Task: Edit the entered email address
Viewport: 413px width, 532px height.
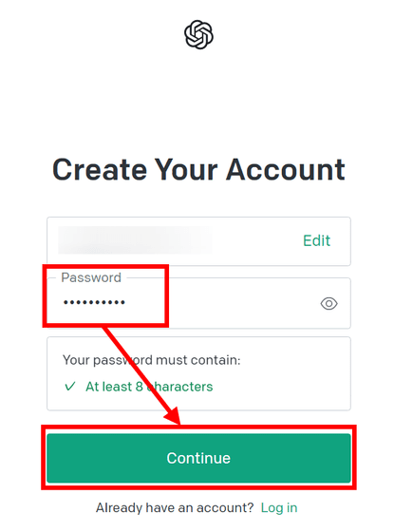Action: pos(316,240)
